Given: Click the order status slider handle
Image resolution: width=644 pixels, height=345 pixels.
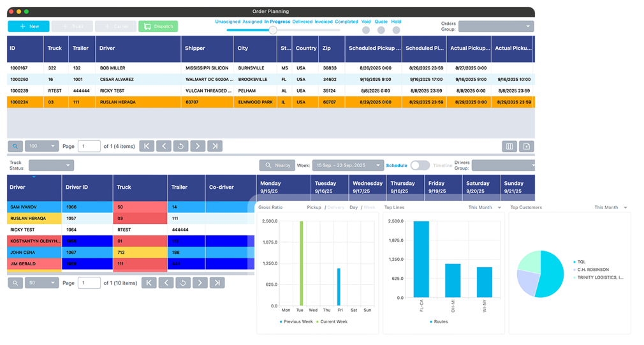Looking at the screenshot, I should [x=273, y=30].
